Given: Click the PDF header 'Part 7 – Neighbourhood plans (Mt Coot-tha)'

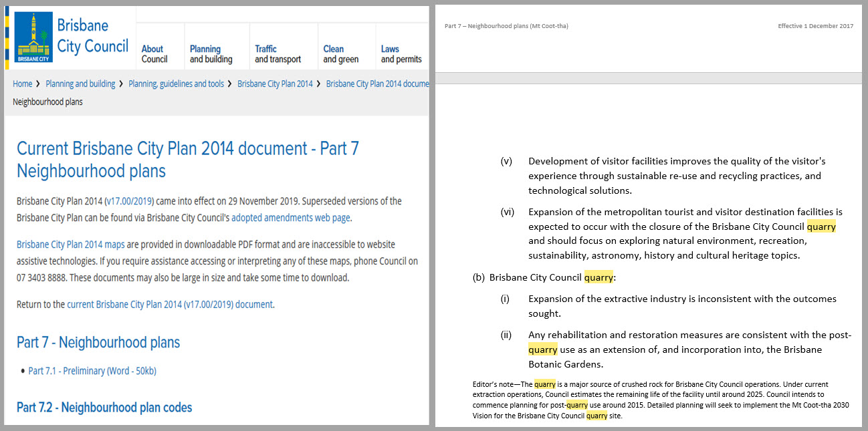Looking at the screenshot, I should [x=506, y=26].
